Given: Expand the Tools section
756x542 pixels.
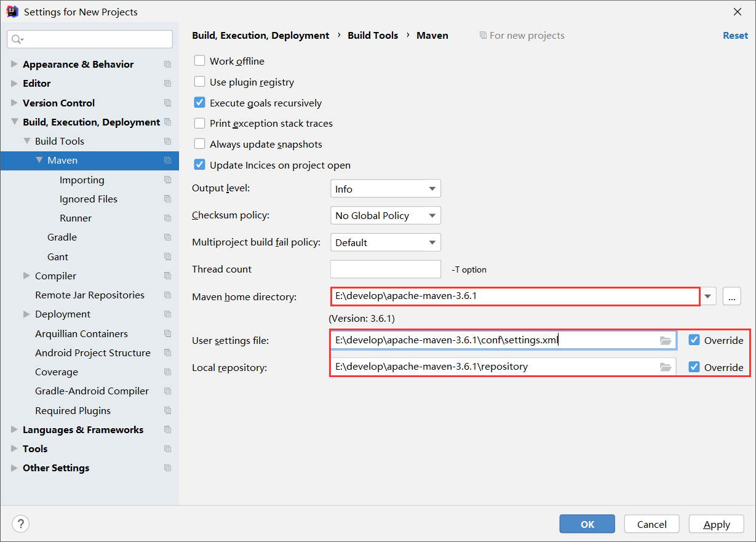Looking at the screenshot, I should (14, 448).
